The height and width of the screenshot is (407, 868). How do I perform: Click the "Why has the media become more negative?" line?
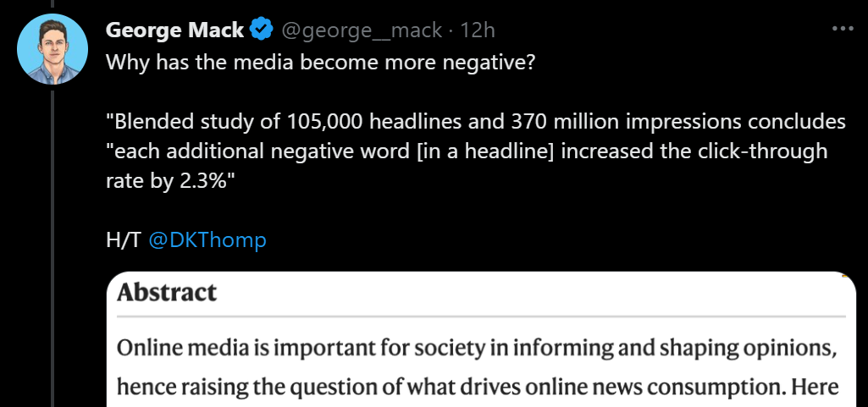(x=320, y=63)
